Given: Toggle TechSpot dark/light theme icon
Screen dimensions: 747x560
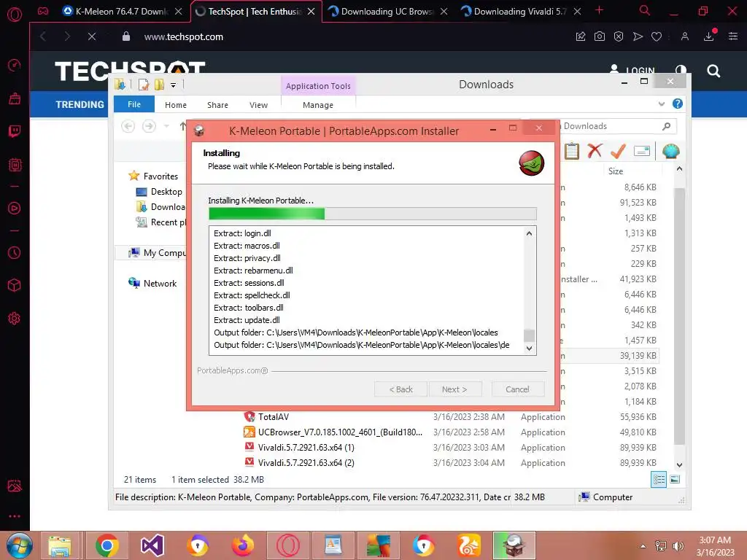Looking at the screenshot, I should pos(681,71).
